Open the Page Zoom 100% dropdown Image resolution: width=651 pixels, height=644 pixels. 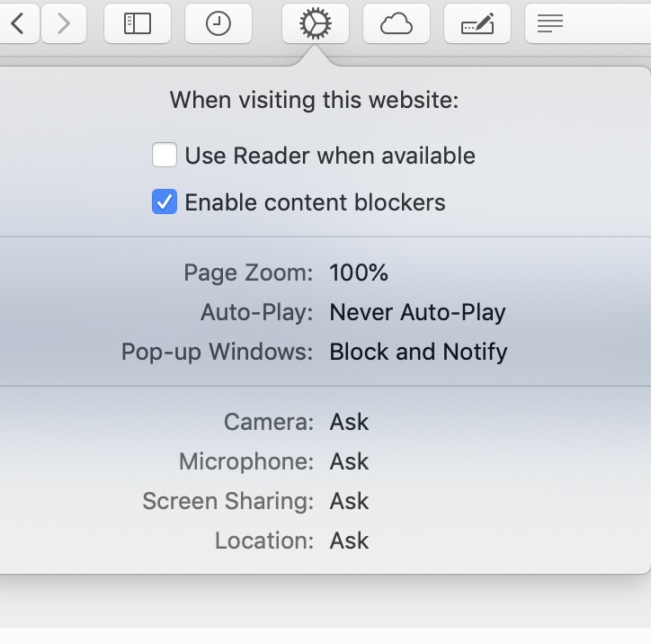click(x=359, y=273)
